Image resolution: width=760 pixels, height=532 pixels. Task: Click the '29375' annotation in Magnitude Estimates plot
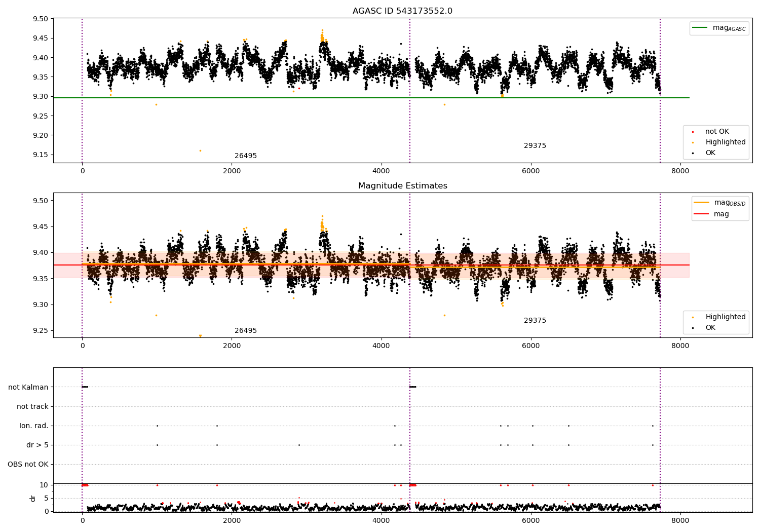click(535, 321)
